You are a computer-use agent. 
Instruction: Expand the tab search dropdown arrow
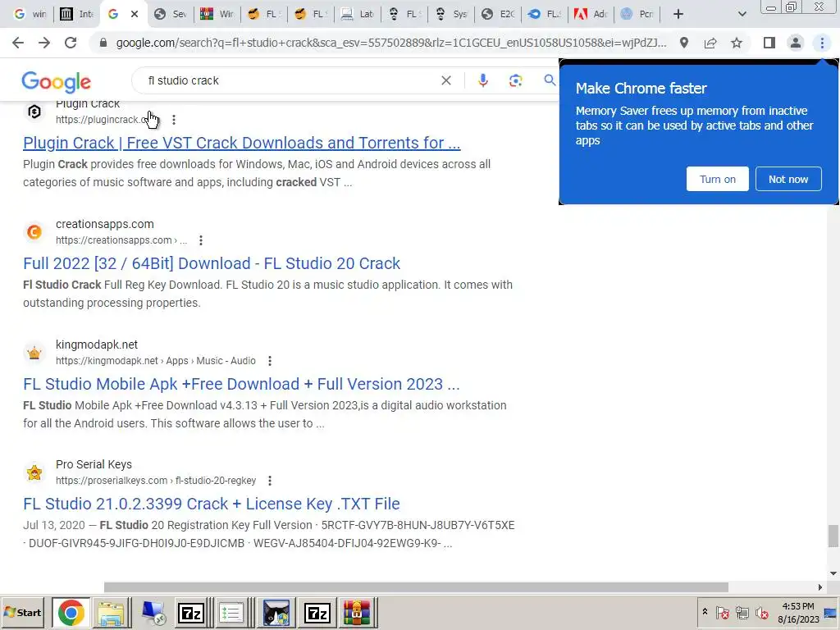click(x=742, y=14)
